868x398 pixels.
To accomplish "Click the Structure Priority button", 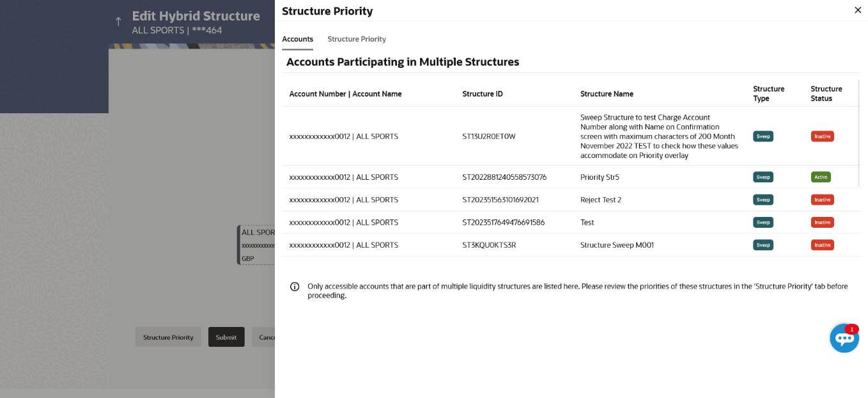I will [x=168, y=337].
